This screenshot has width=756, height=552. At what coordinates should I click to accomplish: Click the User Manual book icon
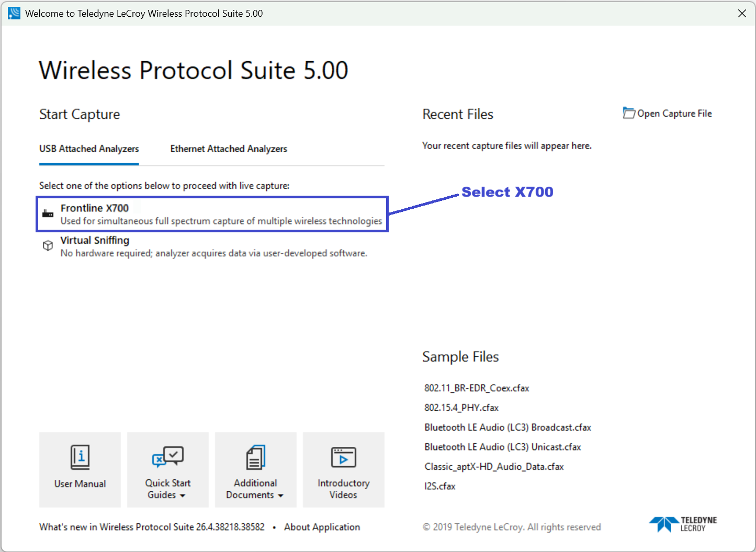click(x=80, y=457)
